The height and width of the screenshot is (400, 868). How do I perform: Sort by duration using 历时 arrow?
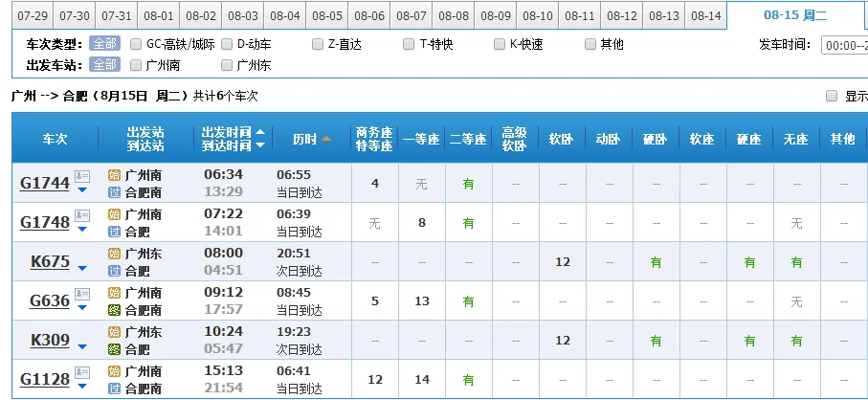(x=326, y=139)
